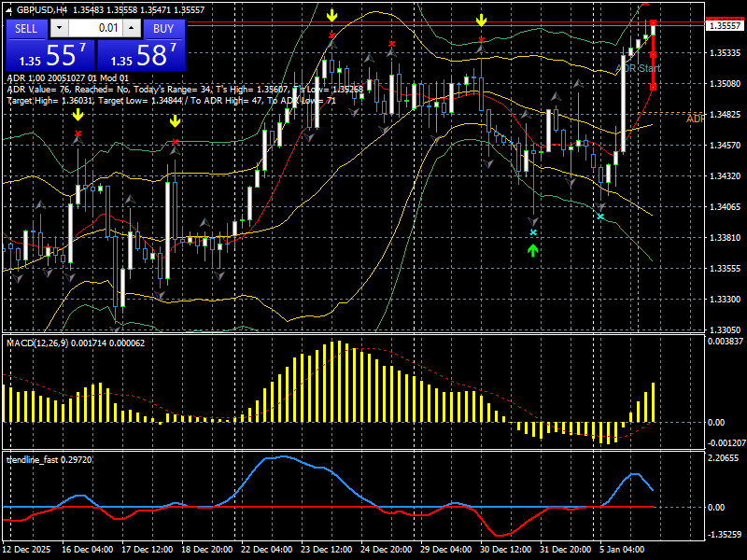
Task: Click the MACD scale value 0.003837
Action: click(x=726, y=341)
